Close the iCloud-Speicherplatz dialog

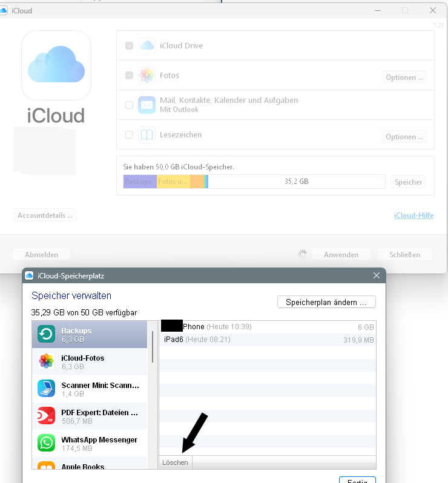[x=377, y=275]
